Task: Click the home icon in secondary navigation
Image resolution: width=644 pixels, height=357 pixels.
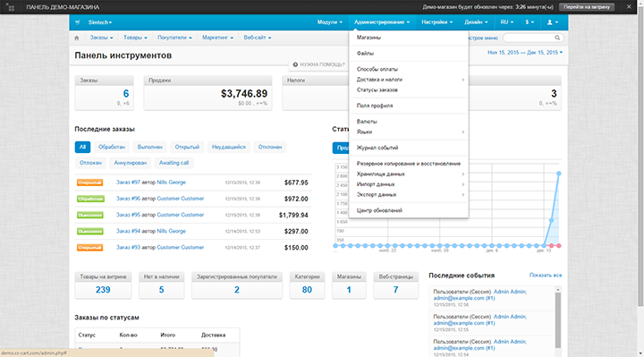Action: (x=76, y=38)
